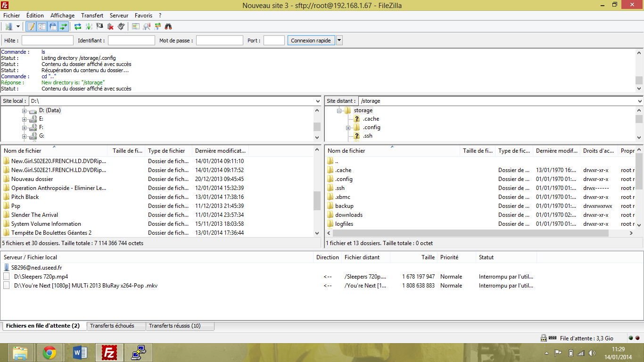Viewport: 644px width, 362px height.
Task: Toggle the remote directory tree display
Action: click(53, 26)
